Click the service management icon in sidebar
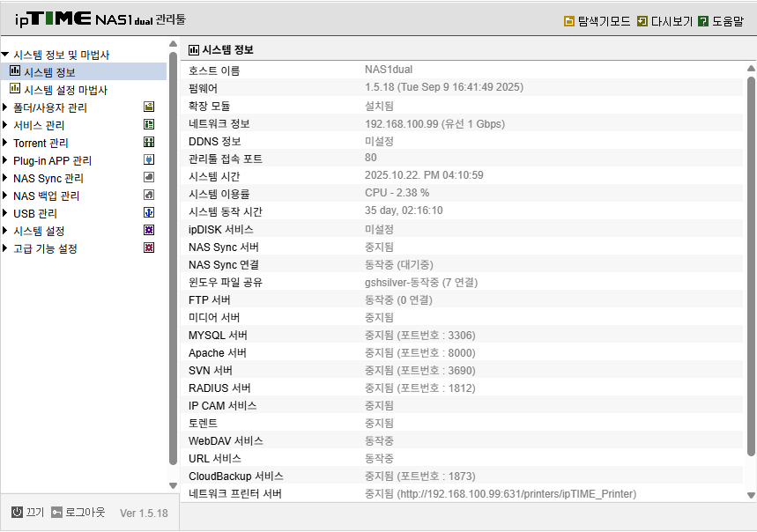 [149, 125]
